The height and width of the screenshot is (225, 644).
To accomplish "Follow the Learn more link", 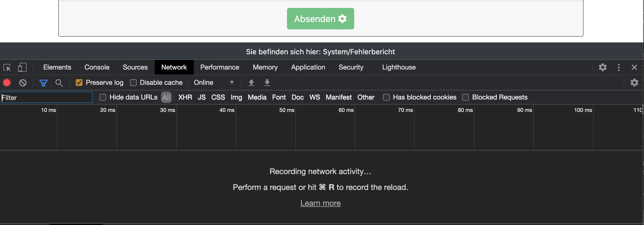I will pyautogui.click(x=320, y=203).
